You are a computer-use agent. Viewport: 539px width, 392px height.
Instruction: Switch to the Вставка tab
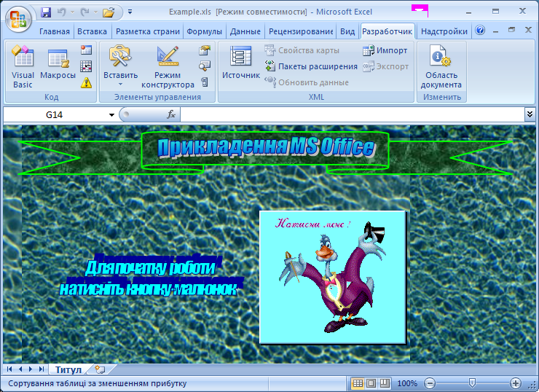[x=92, y=31]
